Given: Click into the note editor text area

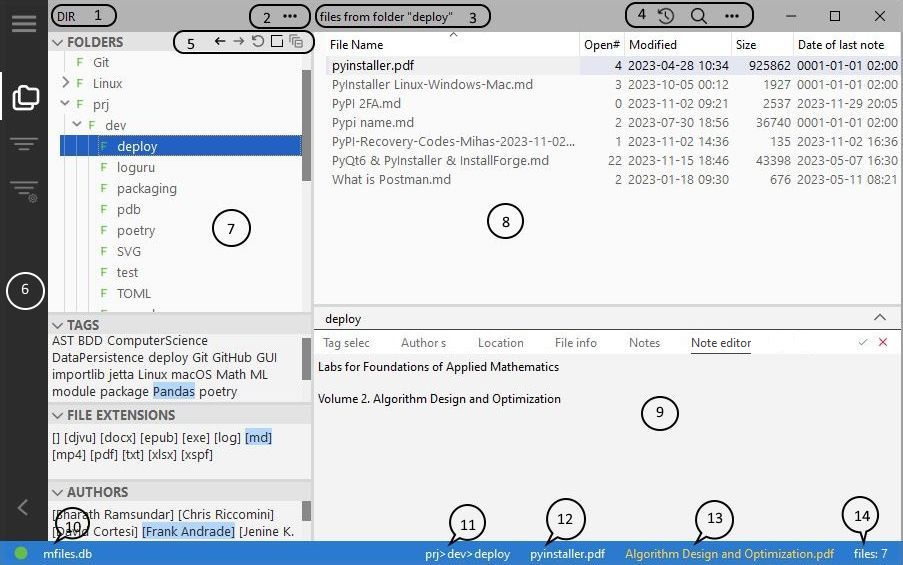Looking at the screenshot, I should tap(608, 449).
